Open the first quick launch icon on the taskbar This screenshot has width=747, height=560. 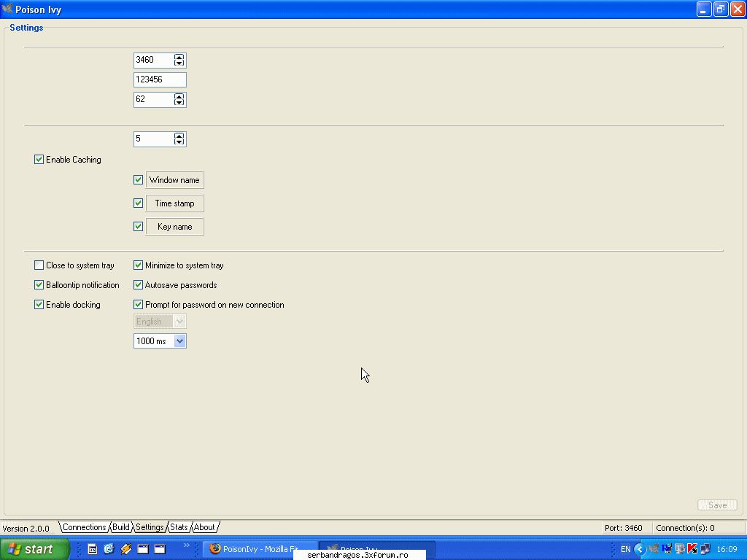(x=93, y=549)
